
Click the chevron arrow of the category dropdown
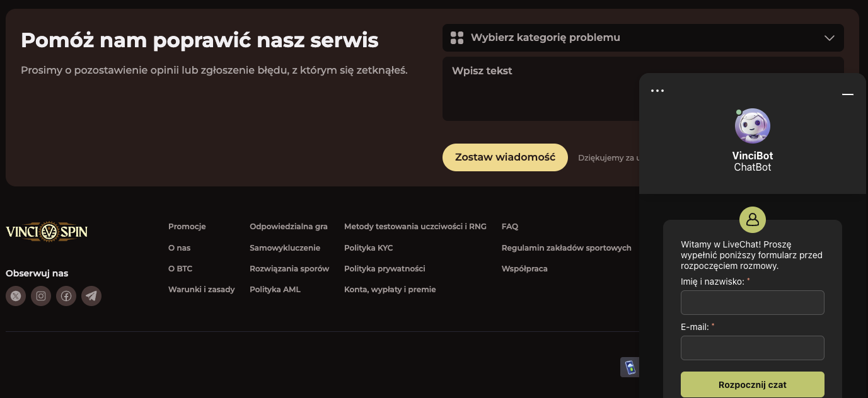(x=829, y=38)
